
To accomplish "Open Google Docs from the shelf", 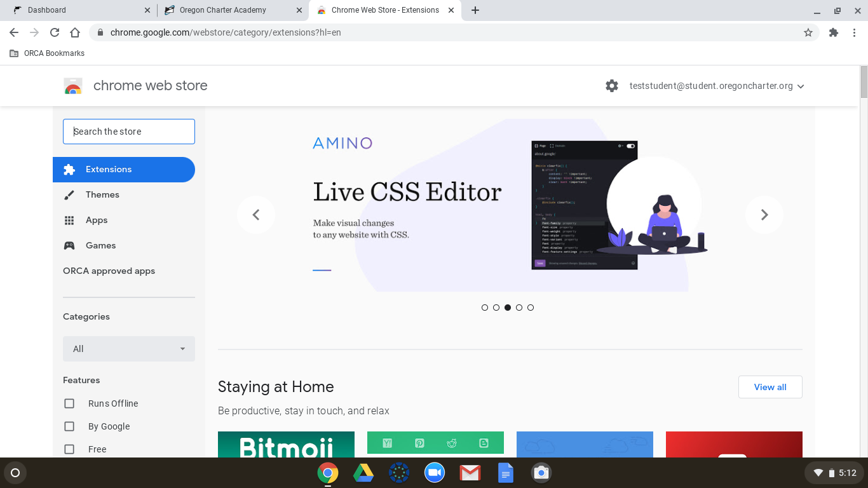I will tap(506, 473).
